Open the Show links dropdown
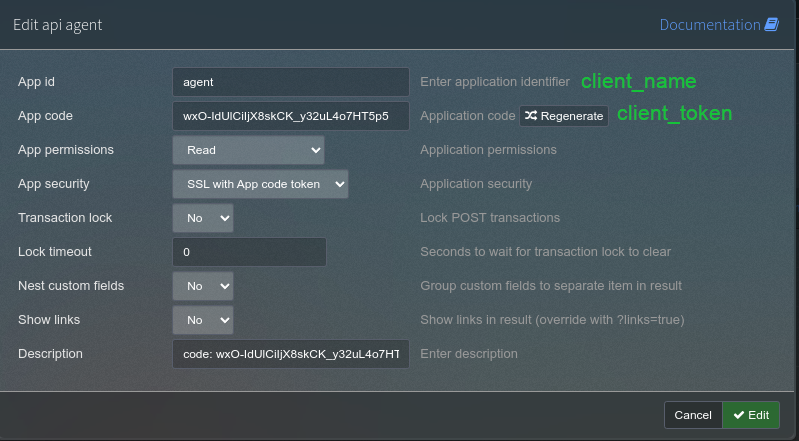The height and width of the screenshot is (441, 799). pos(203,320)
